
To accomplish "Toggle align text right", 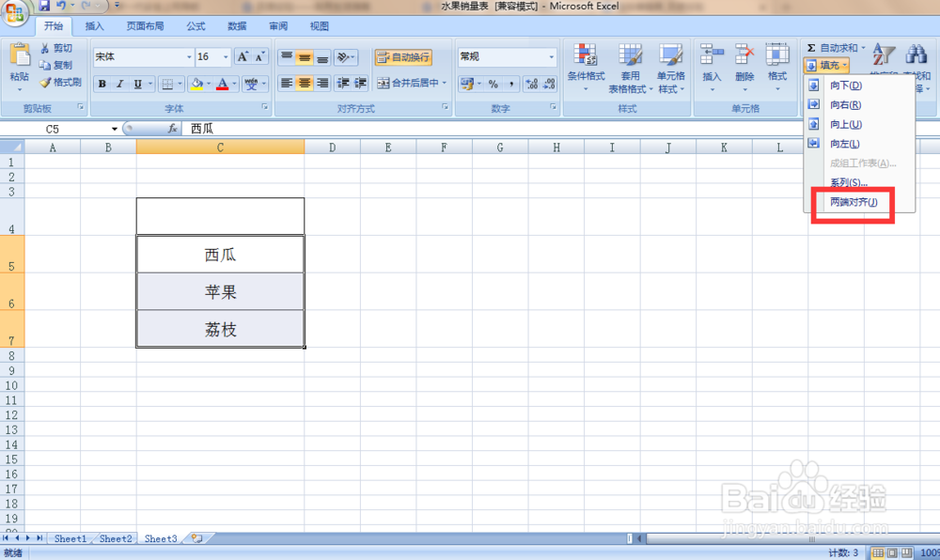I will (321, 84).
